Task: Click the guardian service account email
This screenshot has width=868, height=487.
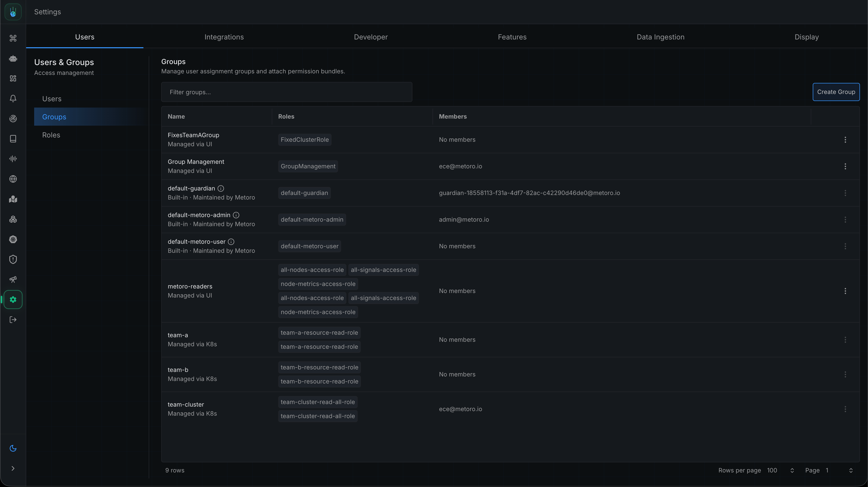Action: [529, 193]
